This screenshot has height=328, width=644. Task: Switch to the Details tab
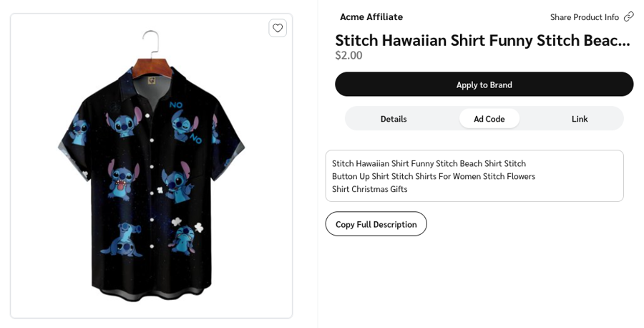pos(394,119)
